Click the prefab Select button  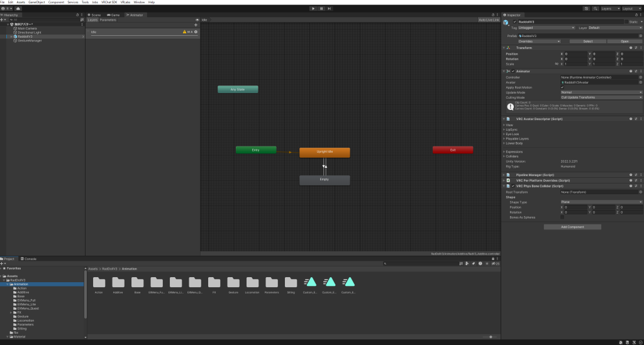588,41
